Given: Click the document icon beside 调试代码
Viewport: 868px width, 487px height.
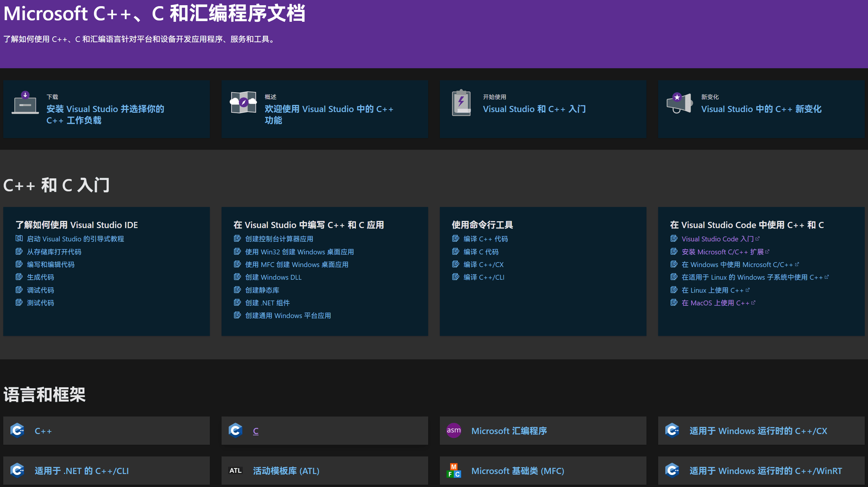Looking at the screenshot, I should pos(19,290).
